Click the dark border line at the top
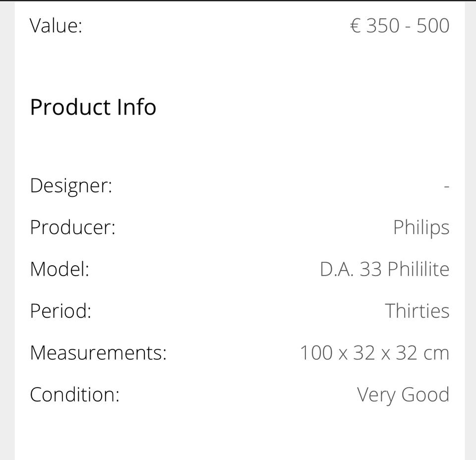The width and height of the screenshot is (476, 460). click(238, 0)
